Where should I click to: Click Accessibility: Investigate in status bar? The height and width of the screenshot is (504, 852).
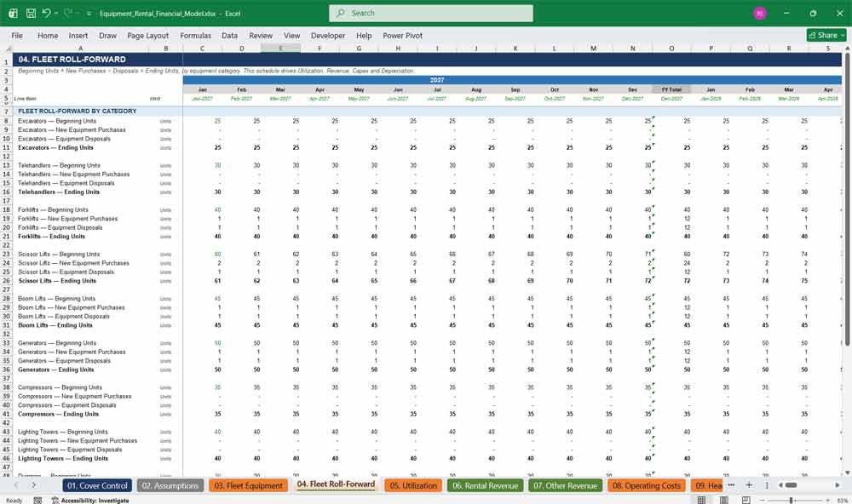coord(90,501)
